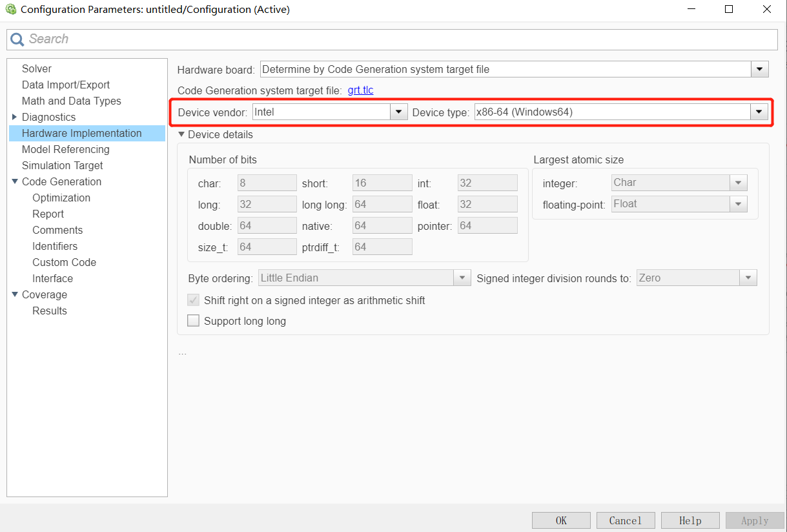Click the Apply button
The height and width of the screenshot is (532, 787).
(x=755, y=520)
